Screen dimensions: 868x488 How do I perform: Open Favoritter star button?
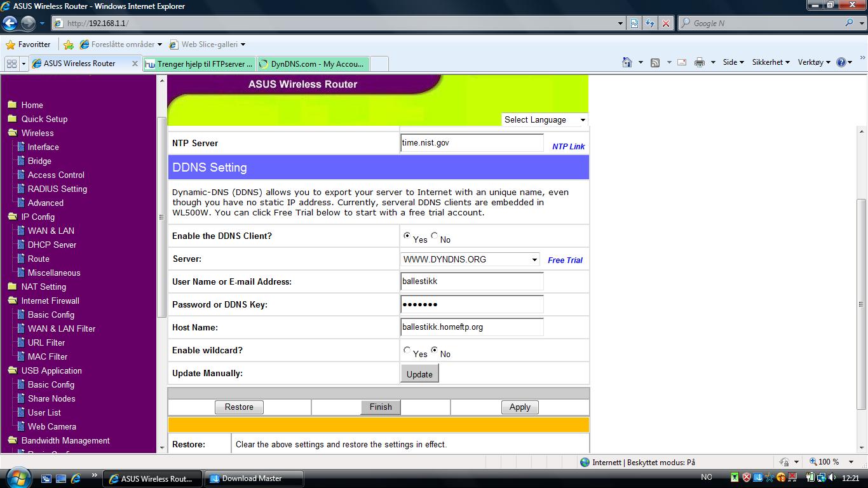pyautogui.click(x=28, y=44)
